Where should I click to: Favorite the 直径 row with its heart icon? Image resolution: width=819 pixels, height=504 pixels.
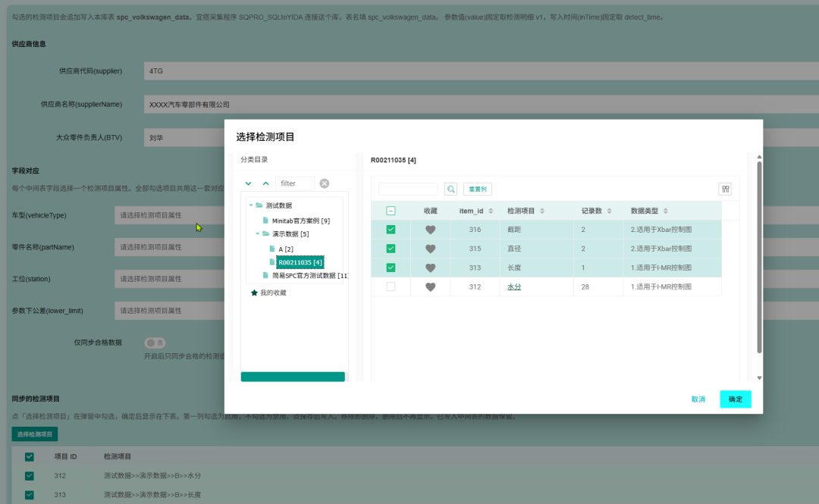[431, 249]
